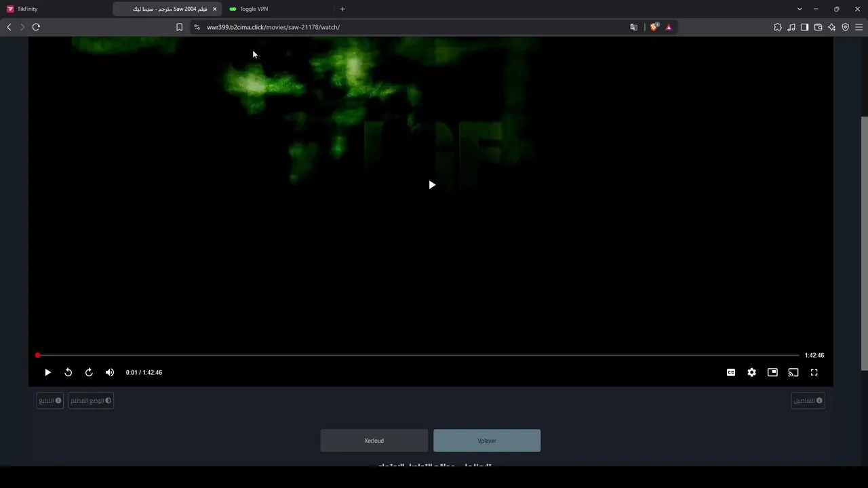The height and width of the screenshot is (488, 868).
Task: Open Leo AI assistant
Action: pyautogui.click(x=832, y=27)
